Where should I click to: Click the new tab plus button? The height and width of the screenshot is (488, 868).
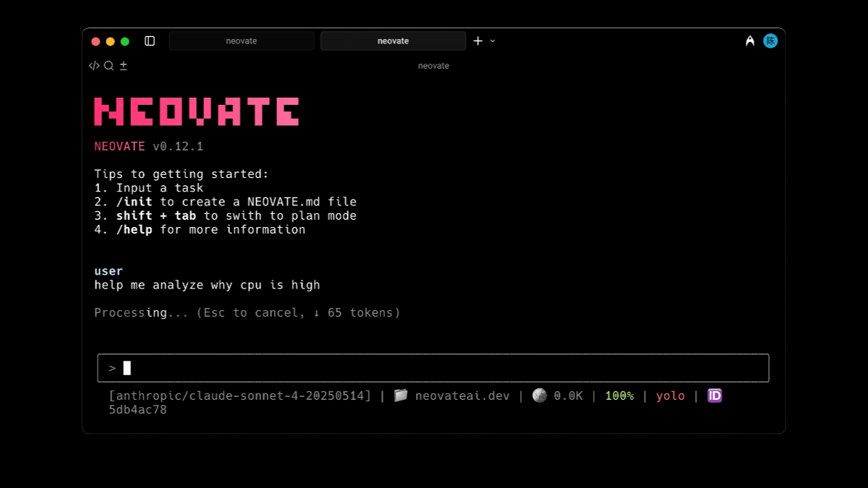(477, 40)
